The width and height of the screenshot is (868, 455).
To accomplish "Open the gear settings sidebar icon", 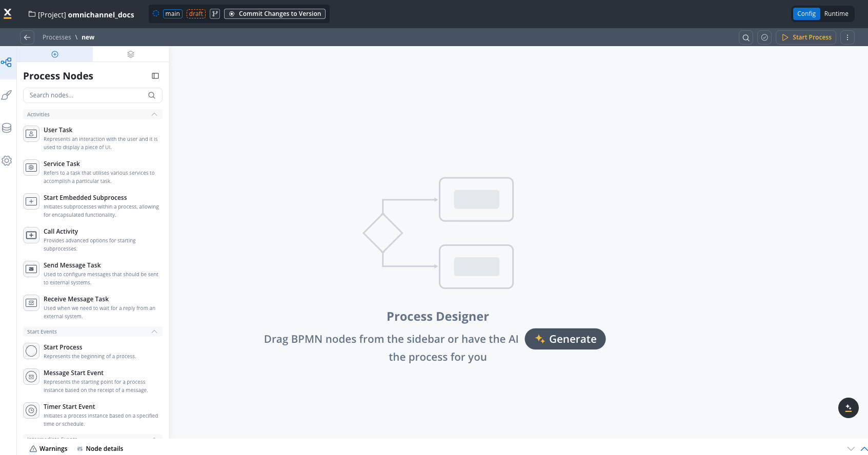I will (7, 161).
